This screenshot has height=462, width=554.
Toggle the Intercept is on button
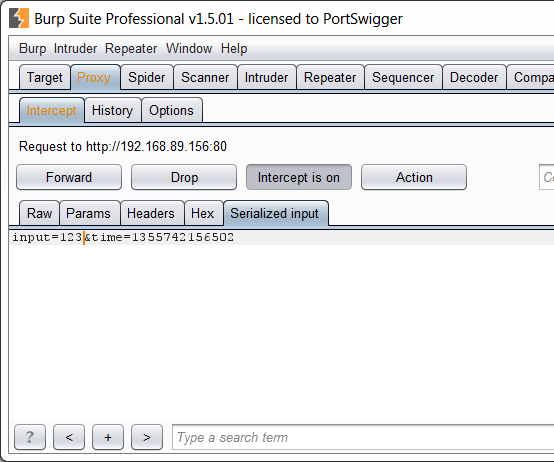point(299,177)
